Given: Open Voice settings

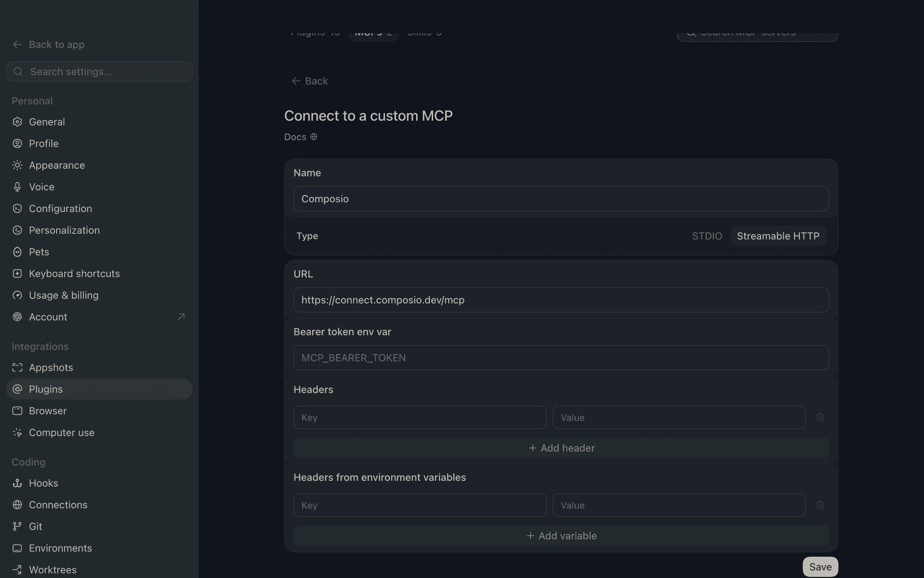Looking at the screenshot, I should pyautogui.click(x=99, y=187).
